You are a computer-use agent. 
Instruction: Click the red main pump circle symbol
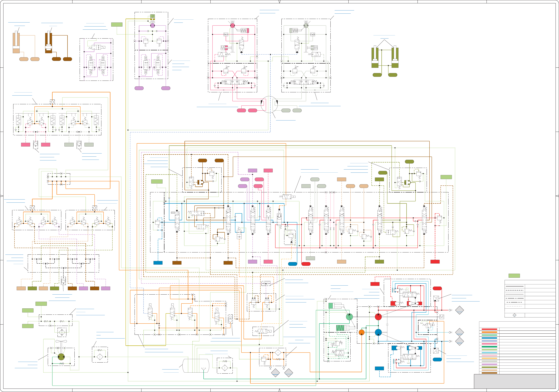(x=378, y=317)
